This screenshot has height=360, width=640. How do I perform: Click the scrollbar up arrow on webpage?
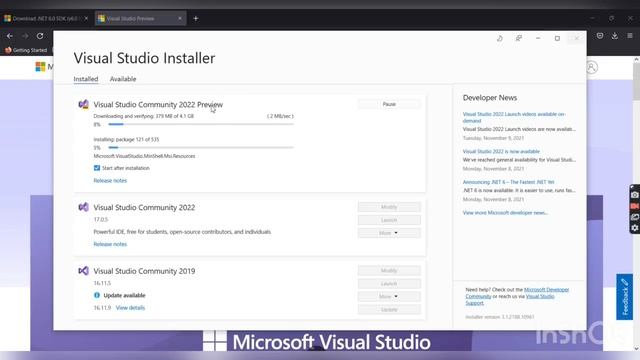(x=636, y=60)
